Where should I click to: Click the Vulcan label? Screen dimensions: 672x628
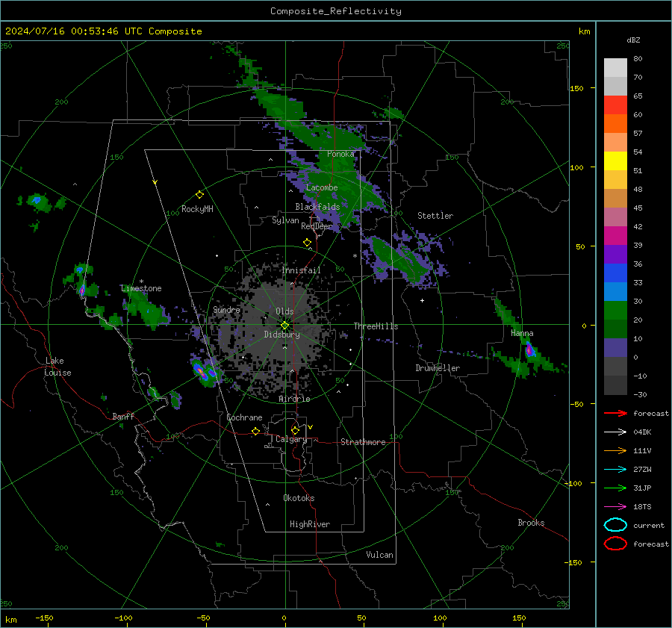tap(379, 555)
